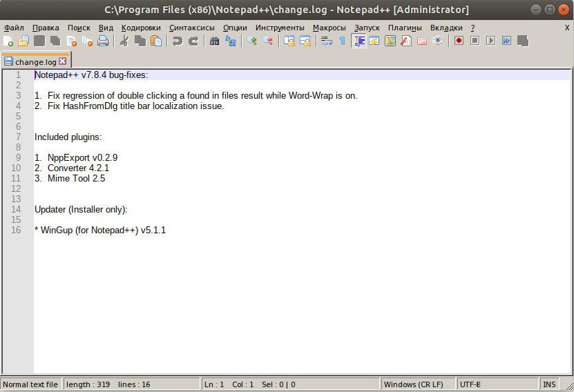
Task: Click 'Windows (CR LF)' in the status bar
Action: (418, 384)
